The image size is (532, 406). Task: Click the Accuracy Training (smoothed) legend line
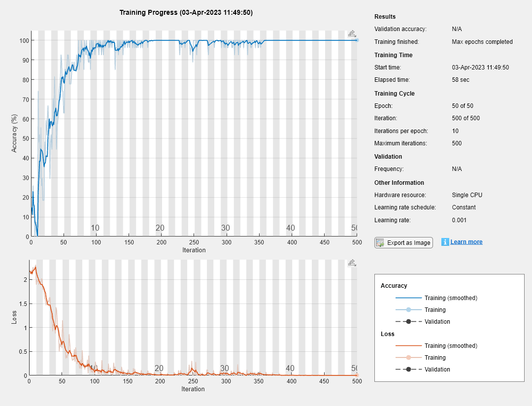[408, 298]
